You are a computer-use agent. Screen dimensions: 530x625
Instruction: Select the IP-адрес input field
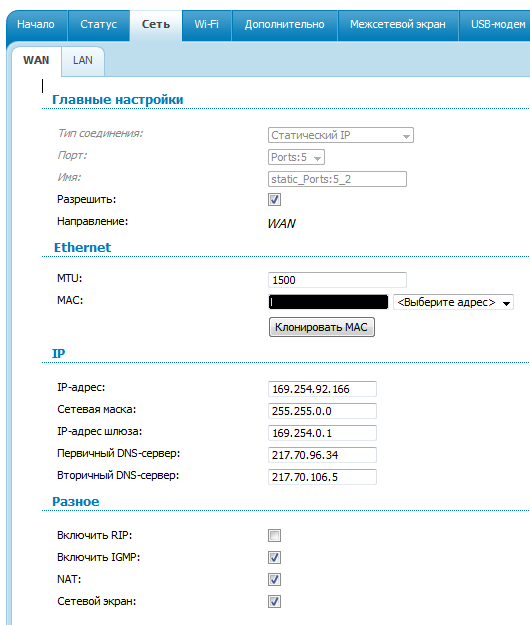tap(322, 389)
